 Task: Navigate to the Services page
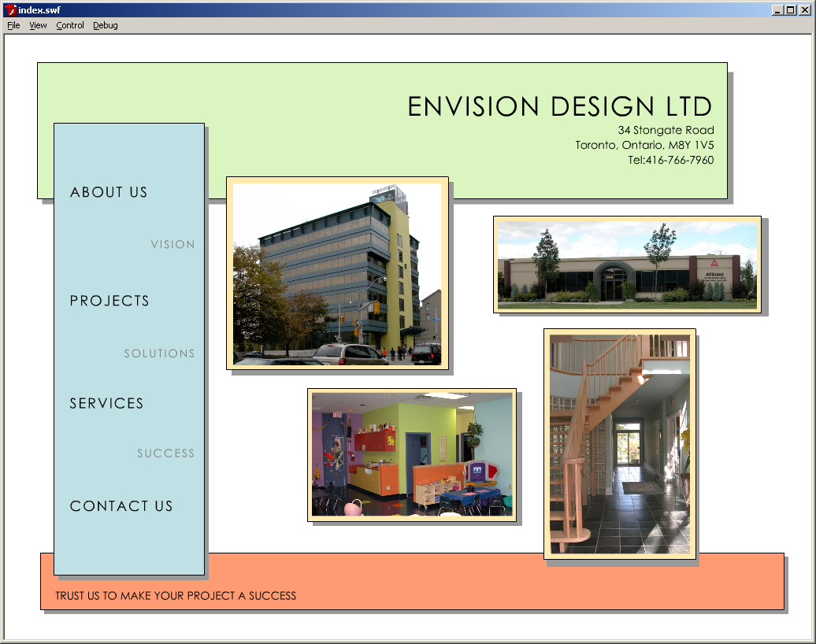tap(106, 403)
